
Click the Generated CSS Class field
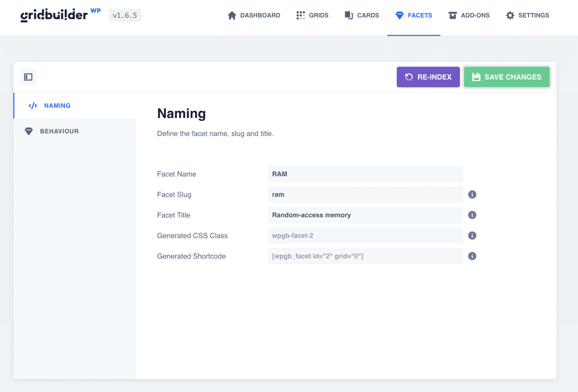[365, 236]
